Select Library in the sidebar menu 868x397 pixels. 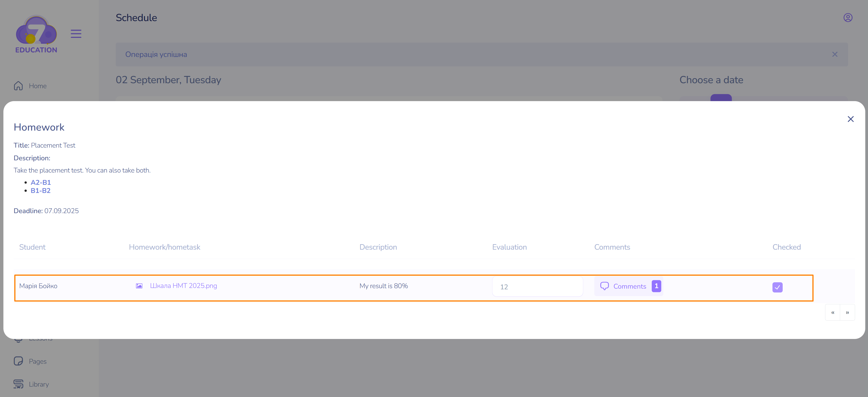point(39,384)
